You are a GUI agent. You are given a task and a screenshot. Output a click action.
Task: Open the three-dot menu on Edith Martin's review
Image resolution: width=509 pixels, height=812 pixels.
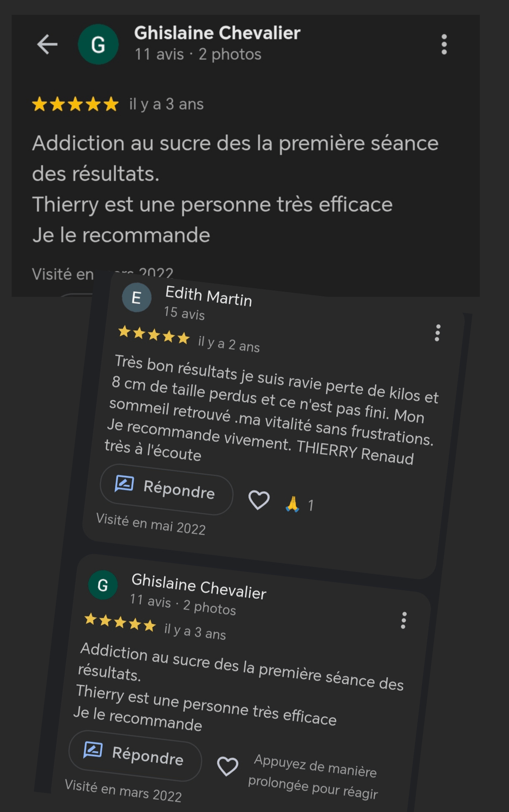click(x=438, y=333)
